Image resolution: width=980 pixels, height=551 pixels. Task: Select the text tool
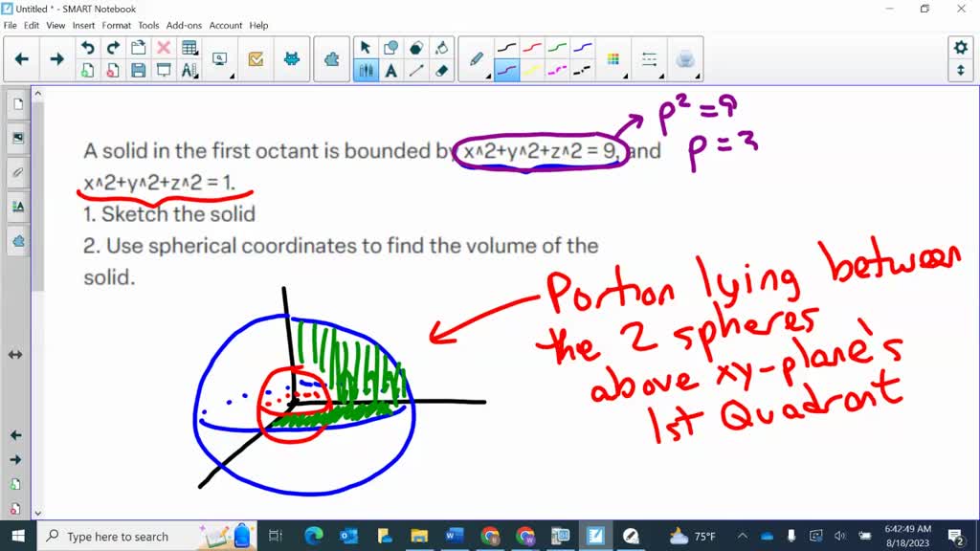390,72
